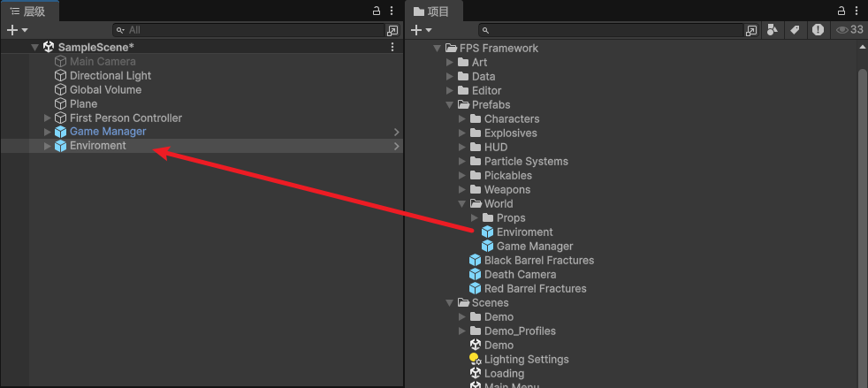Open search by type filter in project panel

pos(773,30)
